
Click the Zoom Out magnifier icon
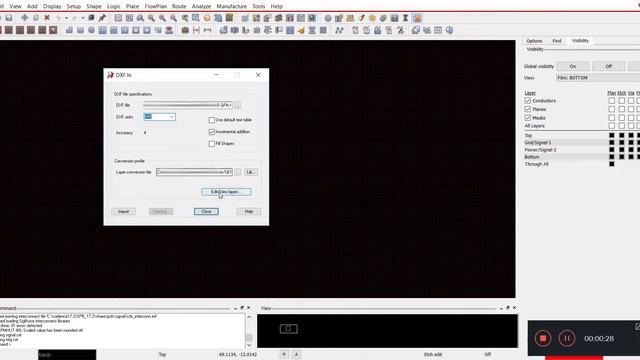tap(173, 18)
